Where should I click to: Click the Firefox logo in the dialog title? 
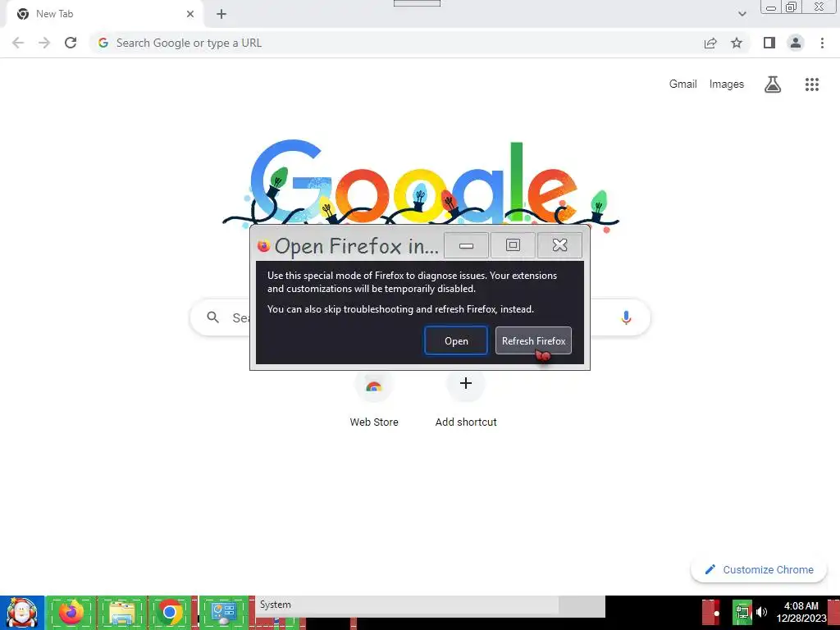coord(263,246)
